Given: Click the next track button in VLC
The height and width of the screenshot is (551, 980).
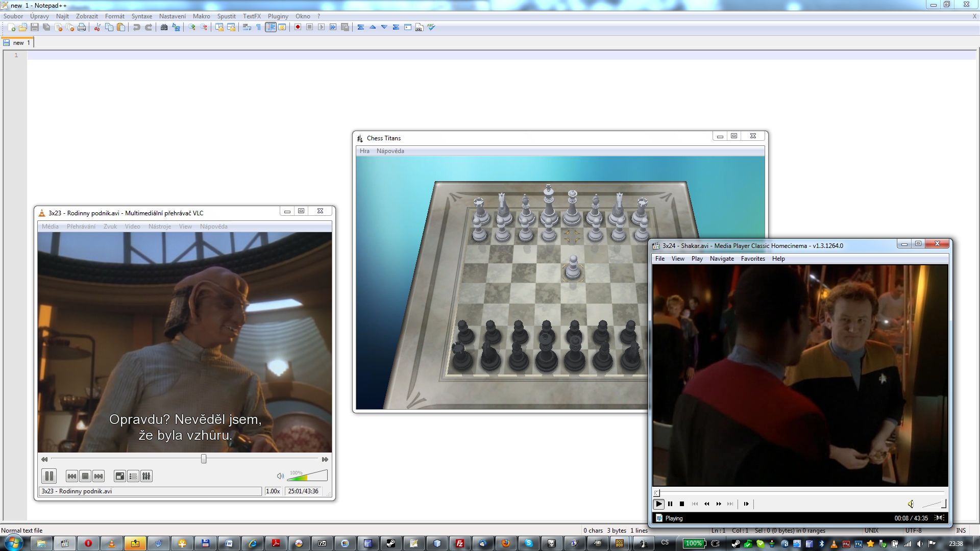Looking at the screenshot, I should [x=99, y=476].
